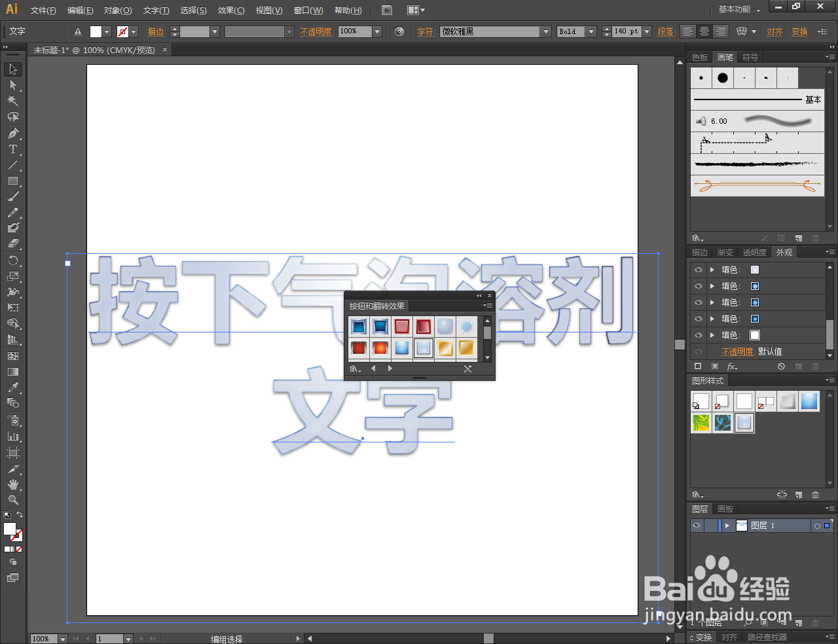Click the fill color swatch in control bar
This screenshot has width=838, height=644.
96,31
